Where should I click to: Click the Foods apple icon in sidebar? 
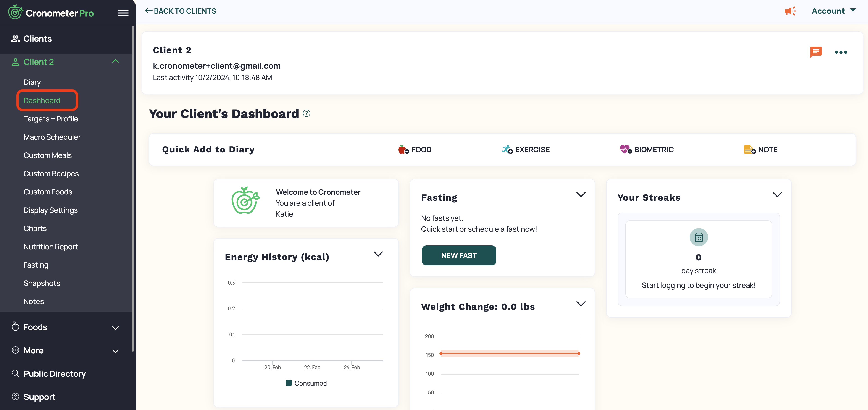[15, 326]
